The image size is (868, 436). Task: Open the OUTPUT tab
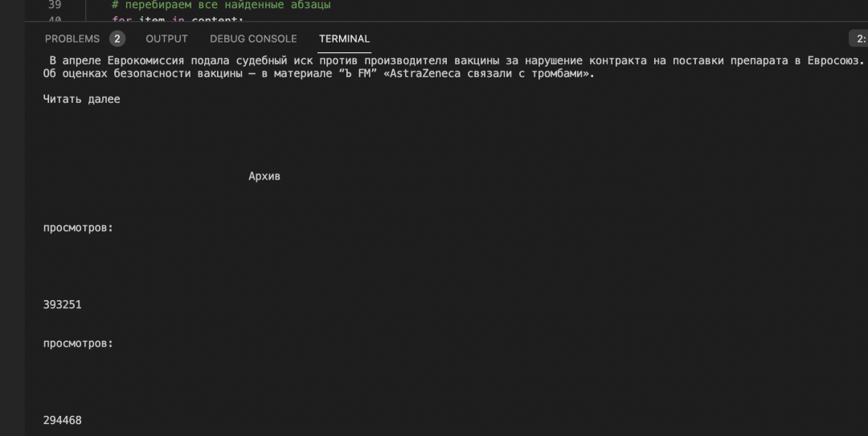(166, 39)
